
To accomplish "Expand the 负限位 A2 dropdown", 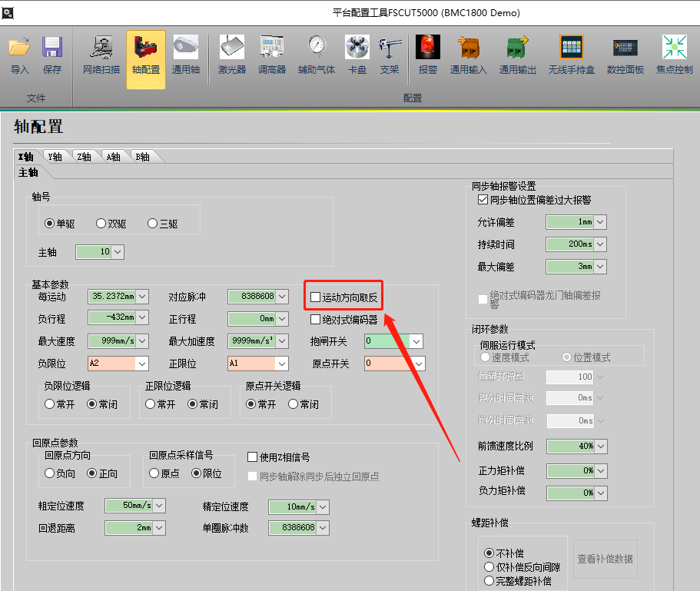I will (141, 364).
